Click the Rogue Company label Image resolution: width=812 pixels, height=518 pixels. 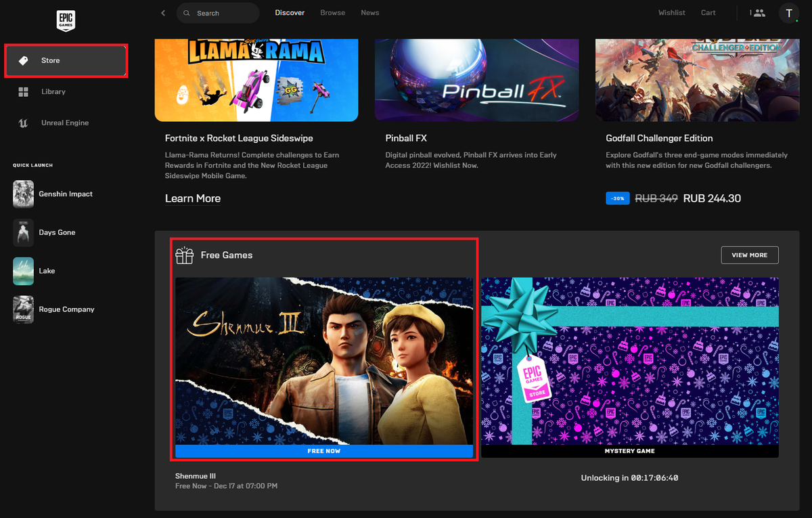click(x=66, y=309)
